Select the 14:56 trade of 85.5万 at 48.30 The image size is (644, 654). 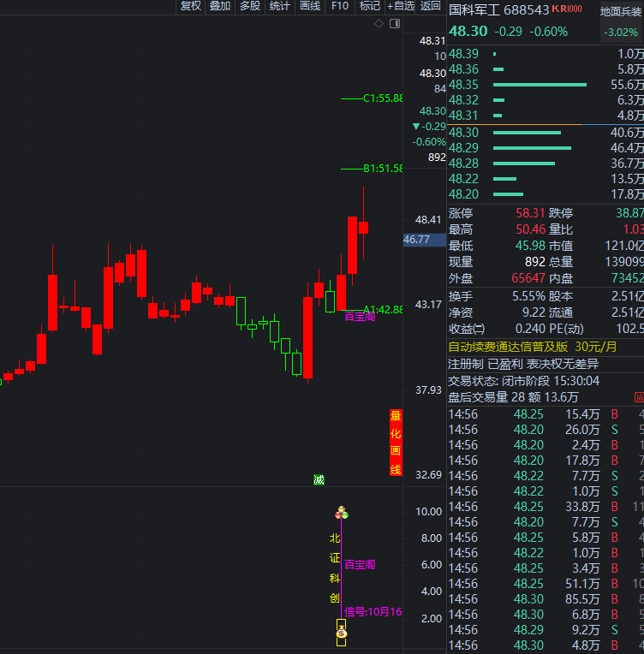click(x=546, y=599)
